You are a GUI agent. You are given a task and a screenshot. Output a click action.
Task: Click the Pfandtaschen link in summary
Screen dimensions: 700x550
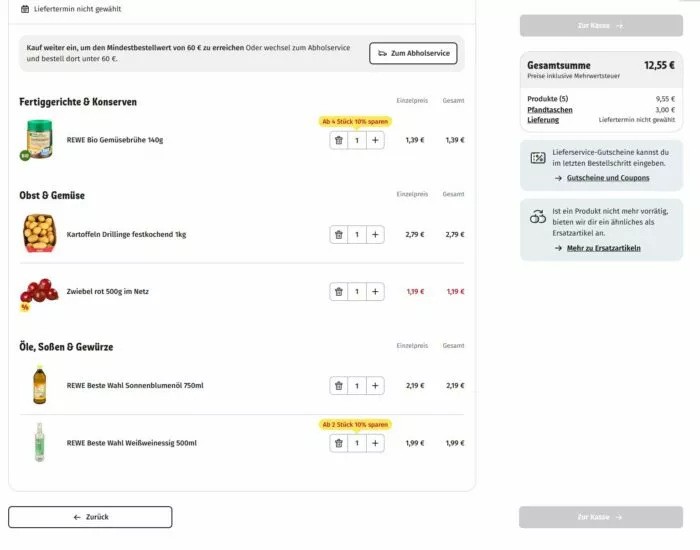coord(551,110)
